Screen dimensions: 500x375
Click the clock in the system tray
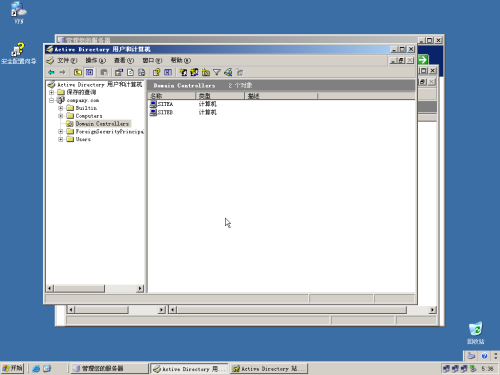pyautogui.click(x=487, y=369)
